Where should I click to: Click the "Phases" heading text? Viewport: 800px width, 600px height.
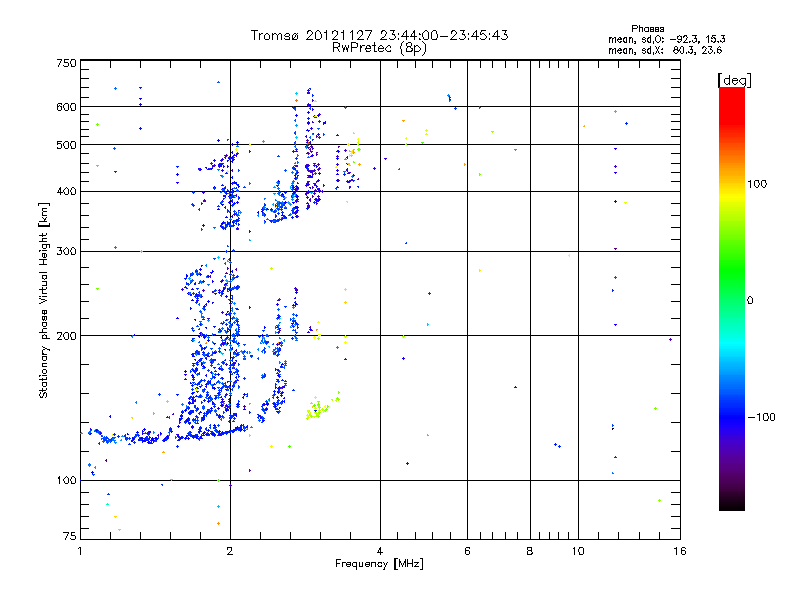[647, 29]
